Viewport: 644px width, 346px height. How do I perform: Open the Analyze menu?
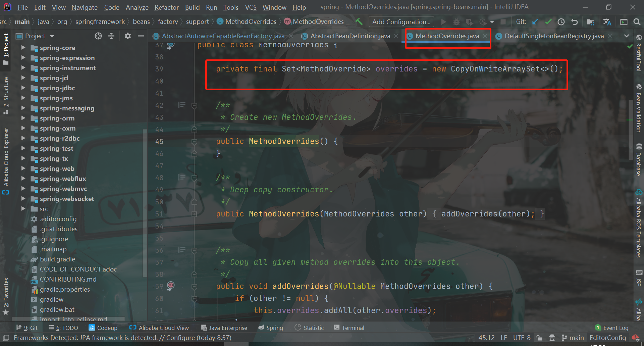[x=137, y=7]
